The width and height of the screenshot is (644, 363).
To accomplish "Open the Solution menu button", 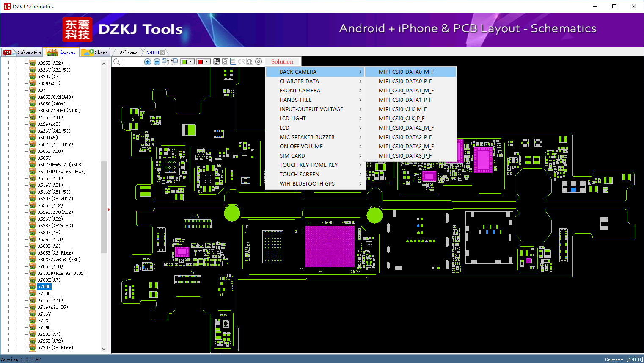I will (x=282, y=61).
